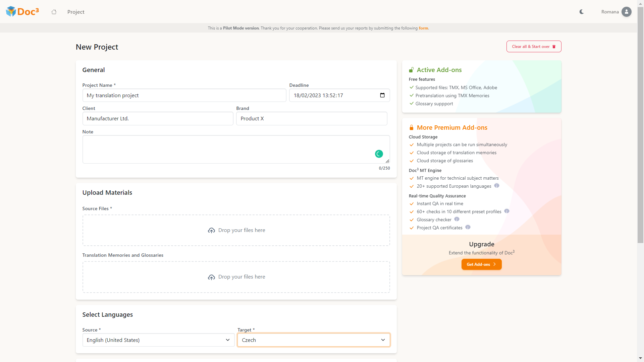The image size is (644, 362).
Task: Click the Source Files upload cloud icon
Action: 211,230
